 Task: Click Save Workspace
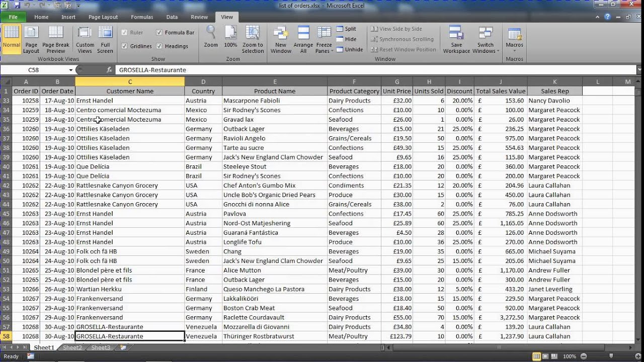click(x=456, y=39)
